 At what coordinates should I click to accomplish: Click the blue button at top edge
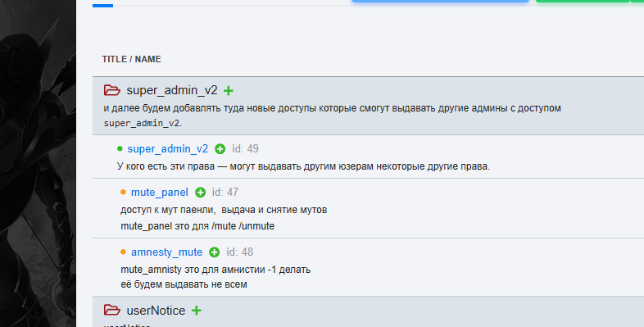tap(440, 2)
